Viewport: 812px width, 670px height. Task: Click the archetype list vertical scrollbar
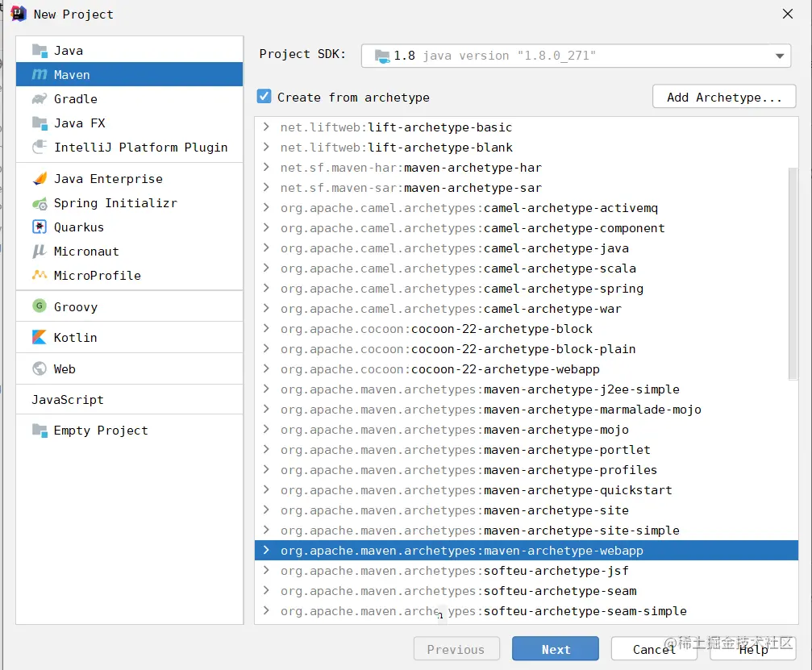pos(793,273)
